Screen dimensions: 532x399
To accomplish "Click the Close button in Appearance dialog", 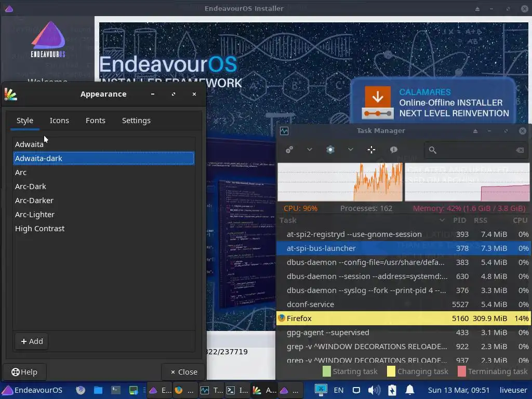I will [183, 372].
